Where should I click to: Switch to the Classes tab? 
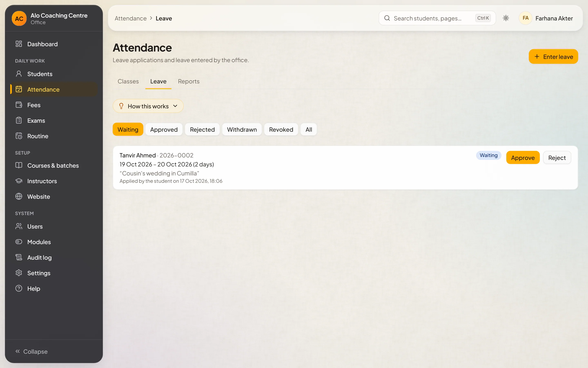128,81
